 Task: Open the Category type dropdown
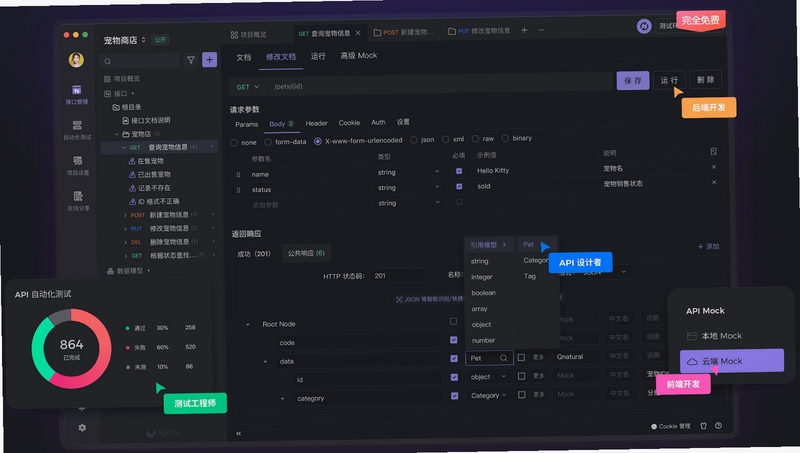[x=488, y=395]
